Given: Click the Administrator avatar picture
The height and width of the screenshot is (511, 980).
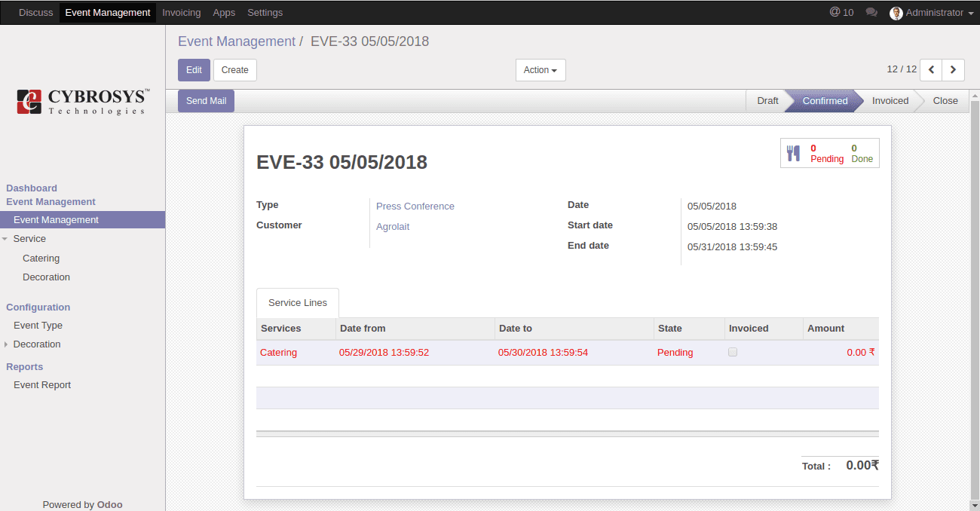Looking at the screenshot, I should click(x=896, y=13).
